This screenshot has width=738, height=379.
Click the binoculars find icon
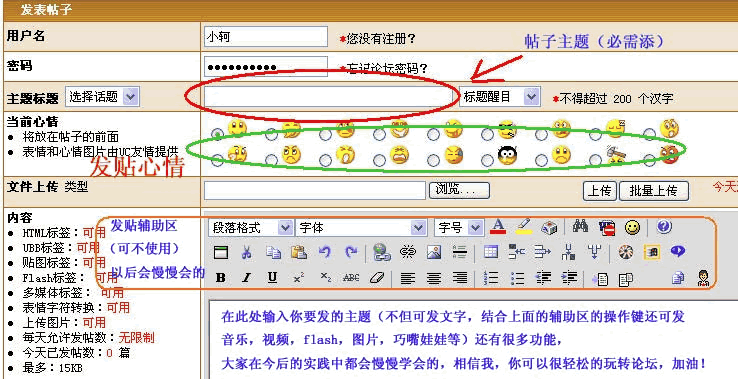pyautogui.click(x=580, y=227)
